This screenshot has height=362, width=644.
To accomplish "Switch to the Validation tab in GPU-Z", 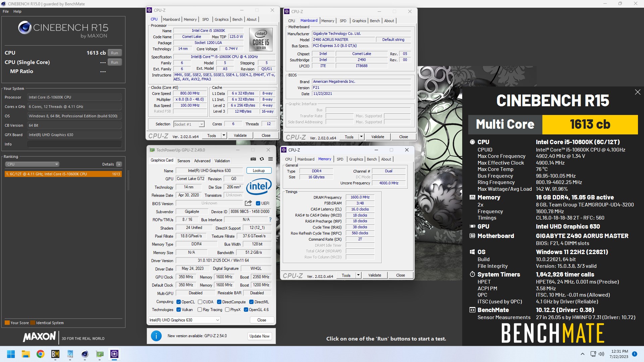I will 222,161.
